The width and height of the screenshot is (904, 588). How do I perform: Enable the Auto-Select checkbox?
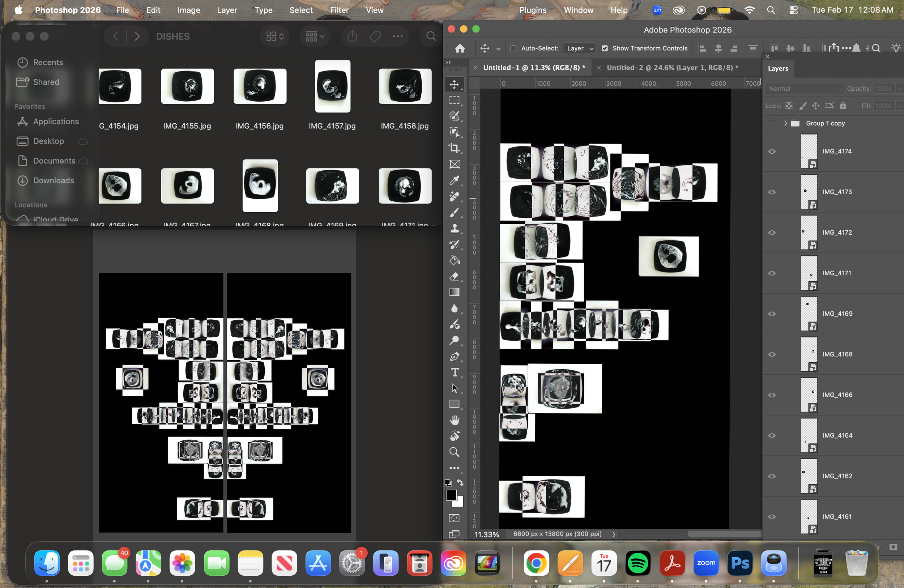[513, 48]
